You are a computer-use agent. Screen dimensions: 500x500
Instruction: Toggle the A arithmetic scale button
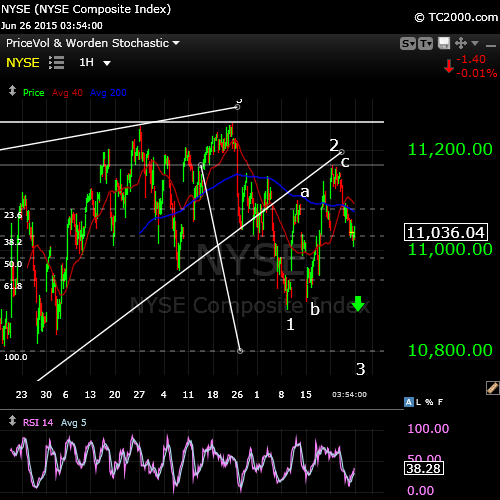tap(408, 402)
